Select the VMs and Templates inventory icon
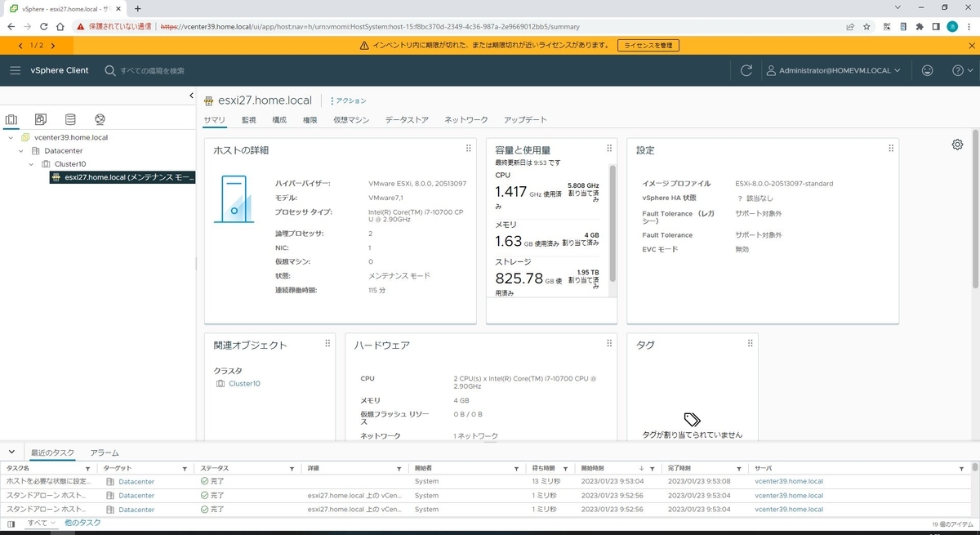980x535 pixels. (41, 119)
